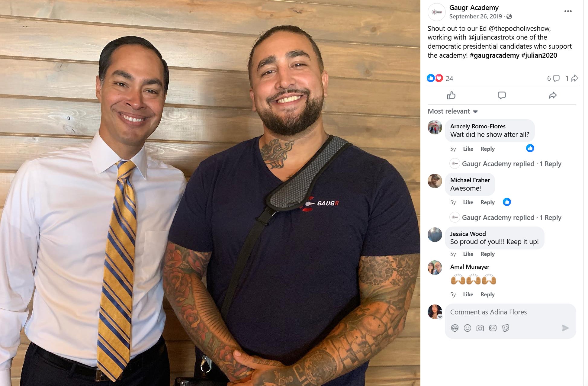Image resolution: width=588 pixels, height=386 pixels.
Task: Open the avatar sticker icon in comment box
Action: 455,328
